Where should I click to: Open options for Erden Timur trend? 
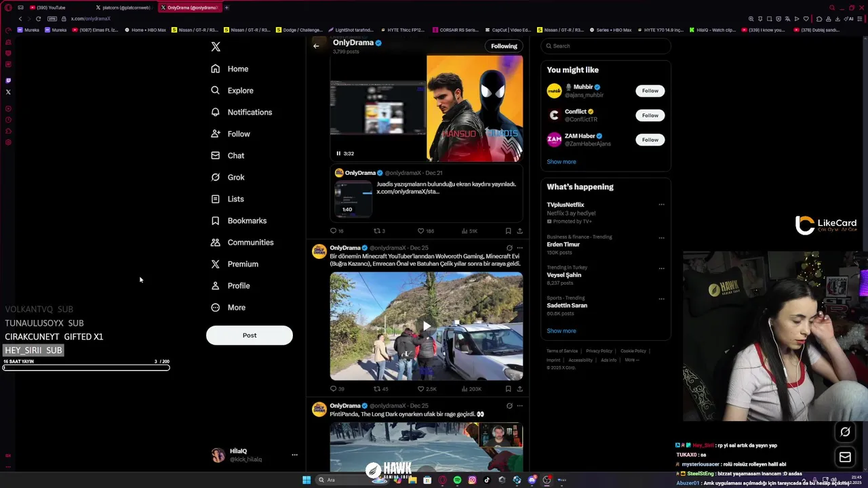click(x=661, y=238)
